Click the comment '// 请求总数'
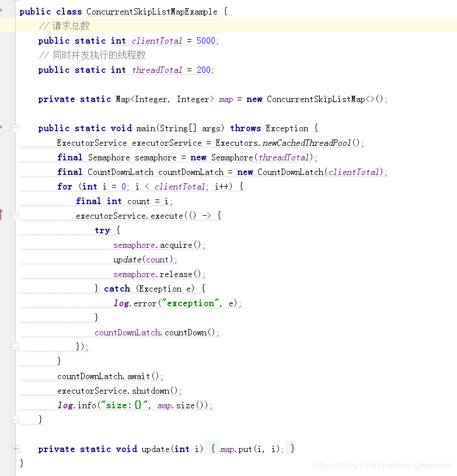This screenshot has width=457, height=476. 64,26
